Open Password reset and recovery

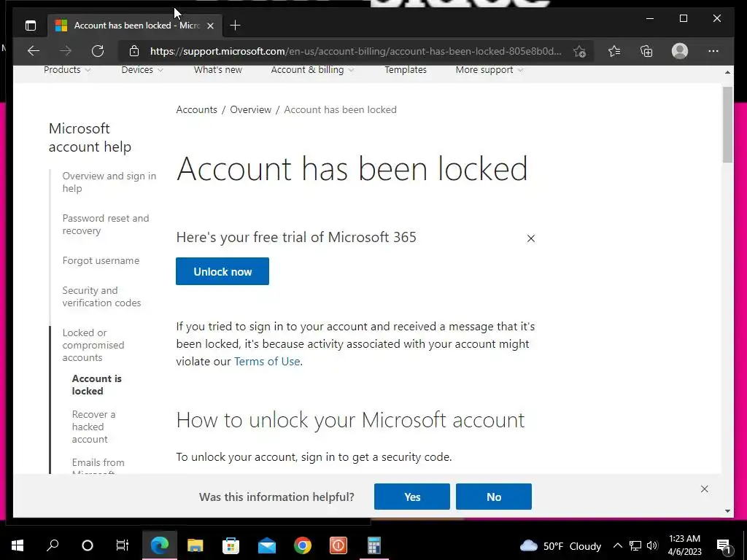105,225
